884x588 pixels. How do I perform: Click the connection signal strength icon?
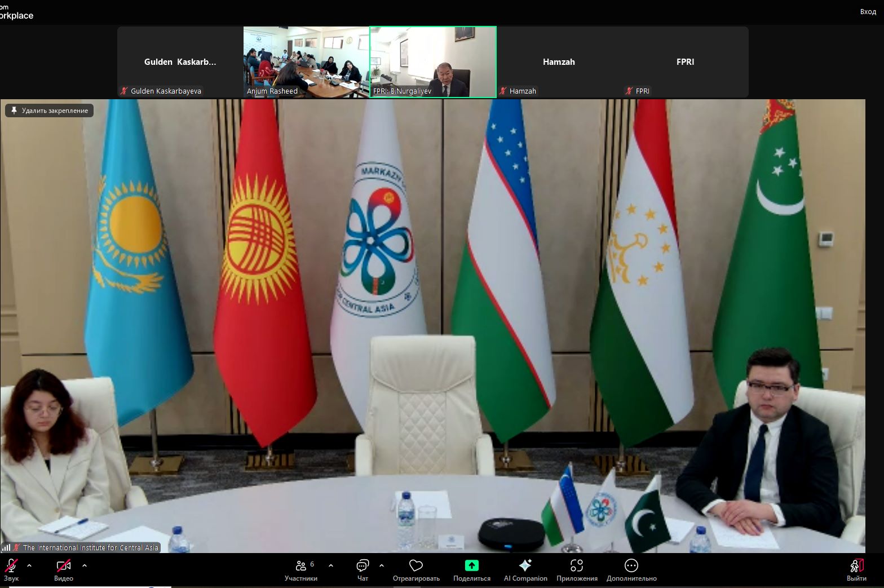[x=6, y=547]
